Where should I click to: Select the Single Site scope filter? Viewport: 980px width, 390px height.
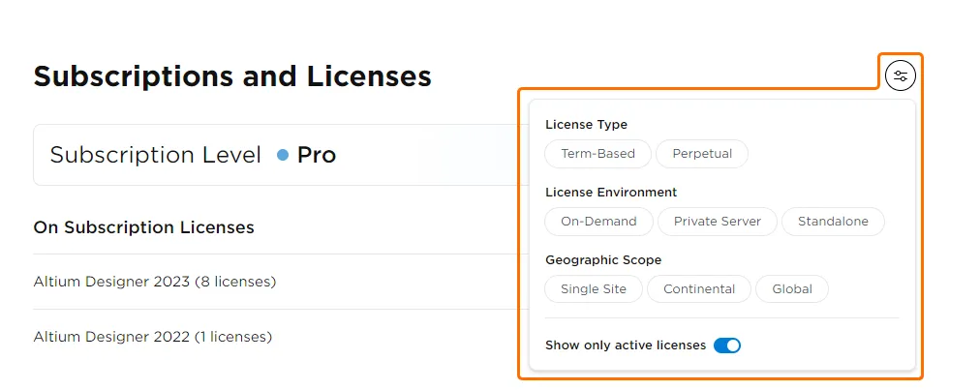[594, 289]
